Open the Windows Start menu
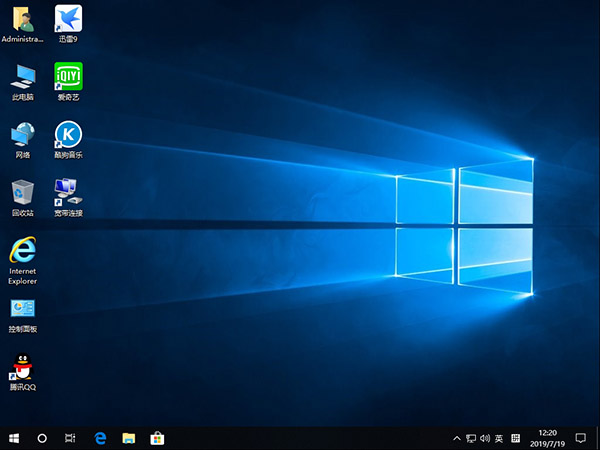 (x=14, y=438)
